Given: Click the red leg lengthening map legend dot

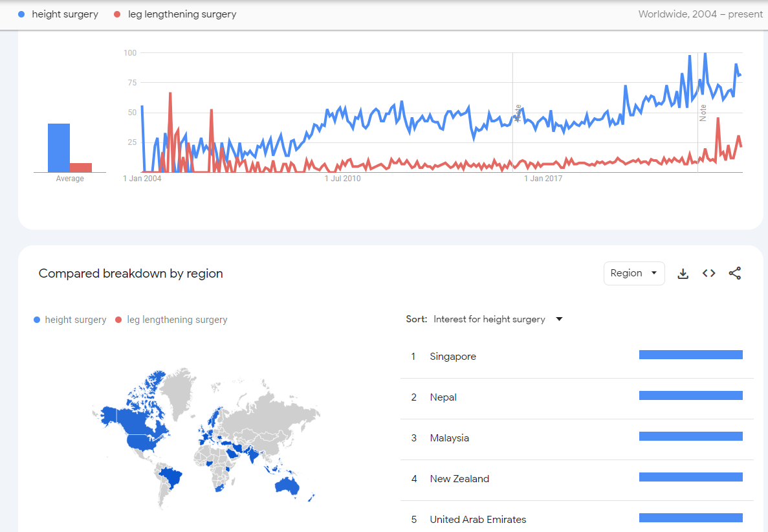Looking at the screenshot, I should pos(118,320).
